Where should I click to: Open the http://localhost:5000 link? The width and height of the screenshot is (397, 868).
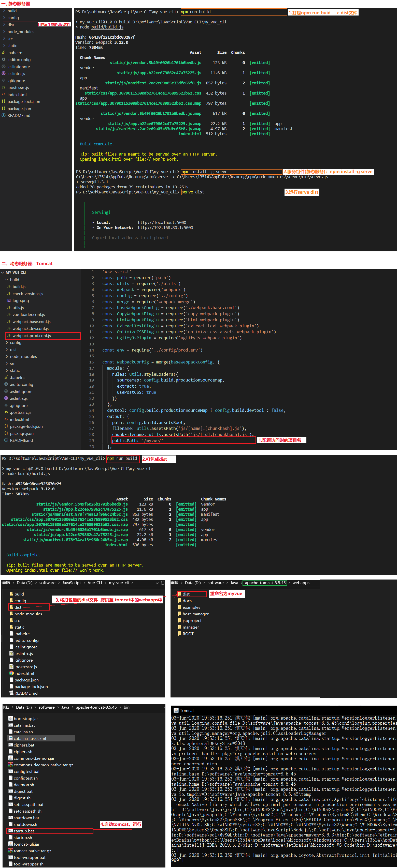(x=162, y=222)
